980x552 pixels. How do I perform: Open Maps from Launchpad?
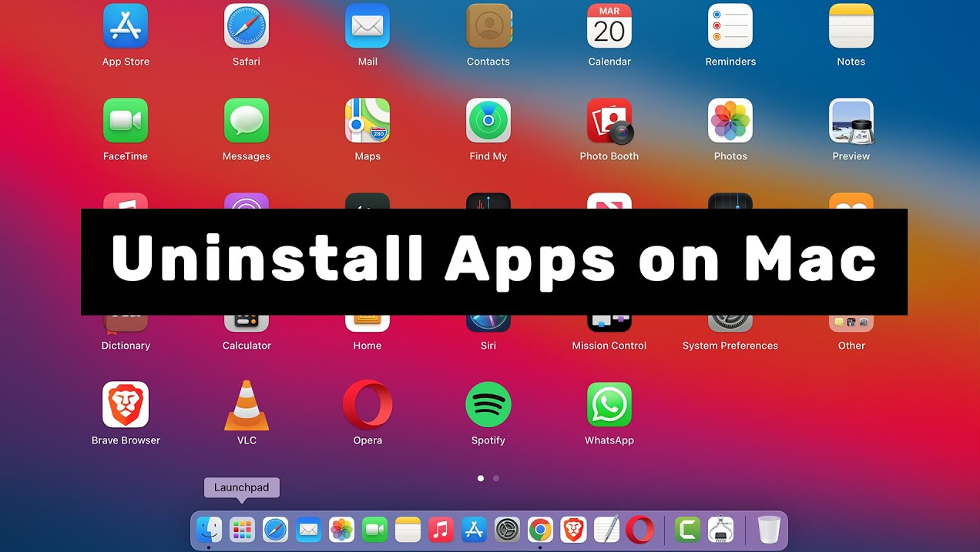coord(367,121)
